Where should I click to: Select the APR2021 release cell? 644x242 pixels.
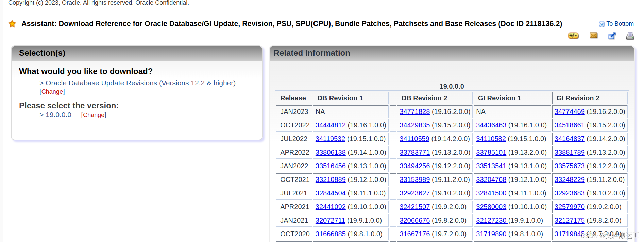click(294, 207)
